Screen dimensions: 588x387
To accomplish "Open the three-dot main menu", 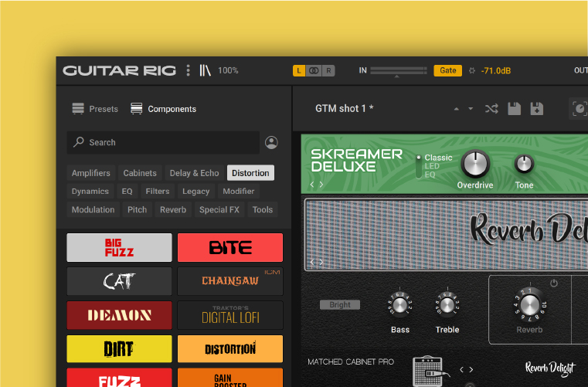I will [x=189, y=70].
